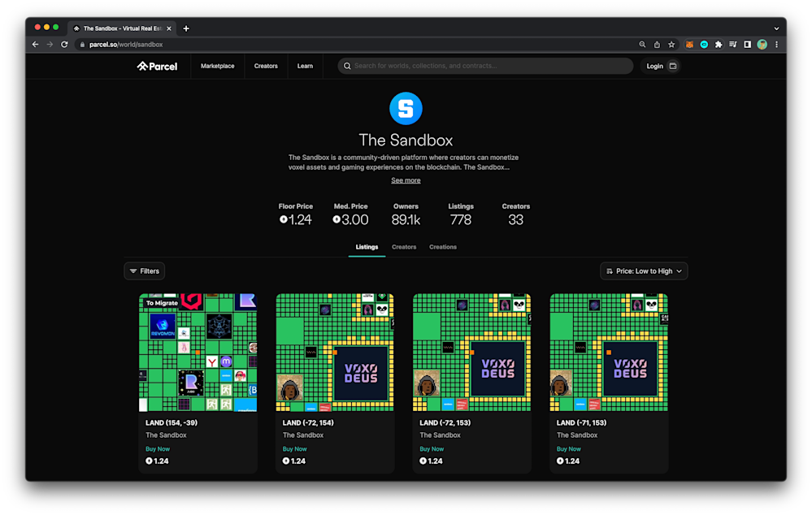The image size is (812, 515).
Task: Click the lock icon in address bar
Action: click(82, 45)
